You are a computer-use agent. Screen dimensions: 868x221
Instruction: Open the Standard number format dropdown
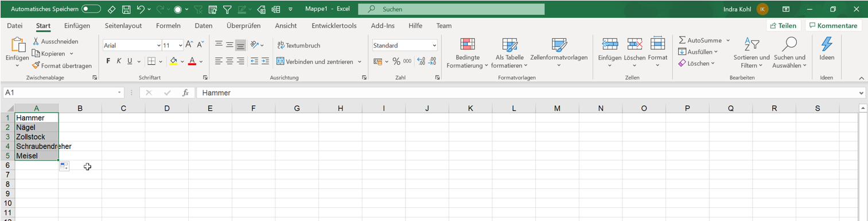pos(434,45)
